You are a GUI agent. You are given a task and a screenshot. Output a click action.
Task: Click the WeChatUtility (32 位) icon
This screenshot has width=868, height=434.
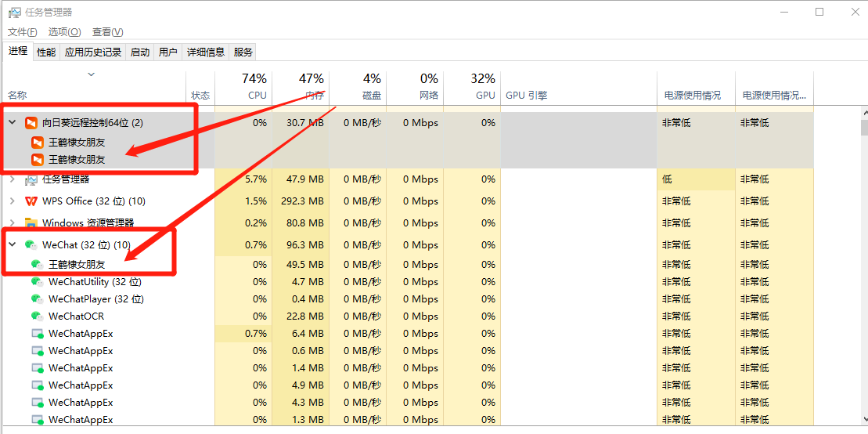point(37,281)
